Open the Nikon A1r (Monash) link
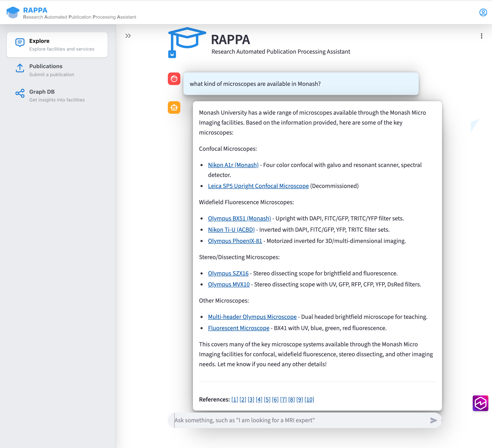 click(233, 165)
